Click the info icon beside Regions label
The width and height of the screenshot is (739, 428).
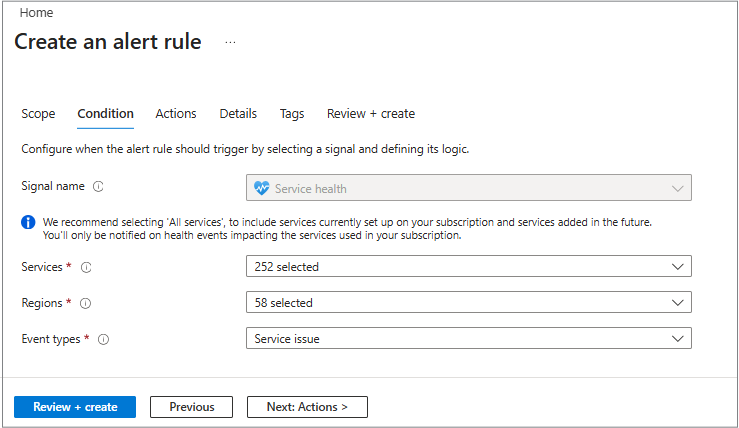click(85, 303)
